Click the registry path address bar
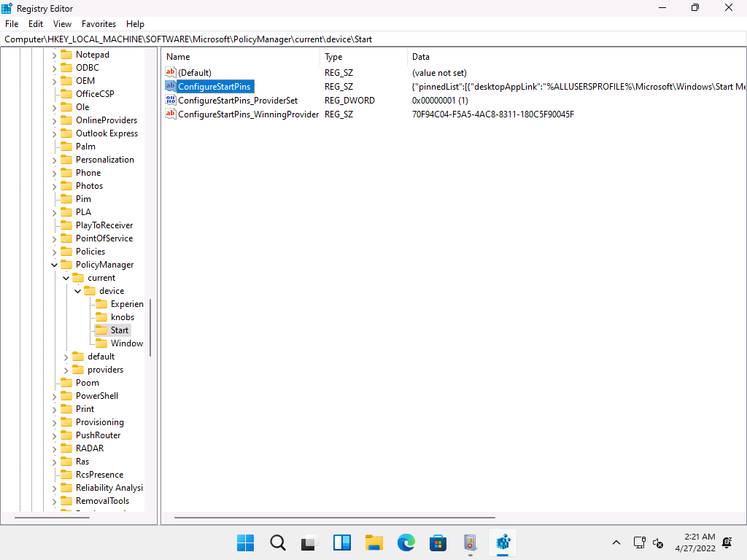This screenshot has height=560, width=747. 365,39
